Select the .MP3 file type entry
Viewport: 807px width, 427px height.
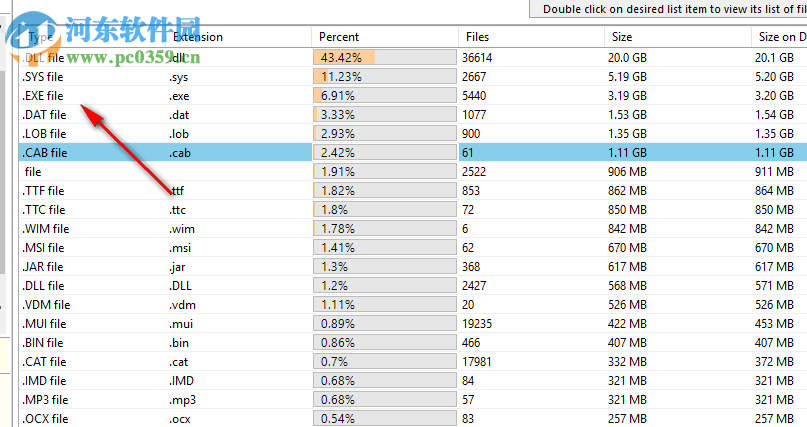tap(45, 400)
